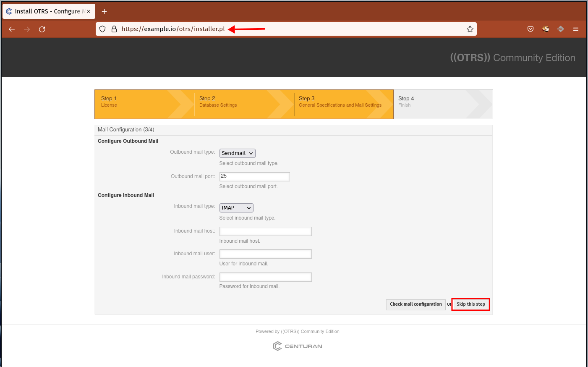
Task: Click the address bar URL
Action: click(173, 29)
